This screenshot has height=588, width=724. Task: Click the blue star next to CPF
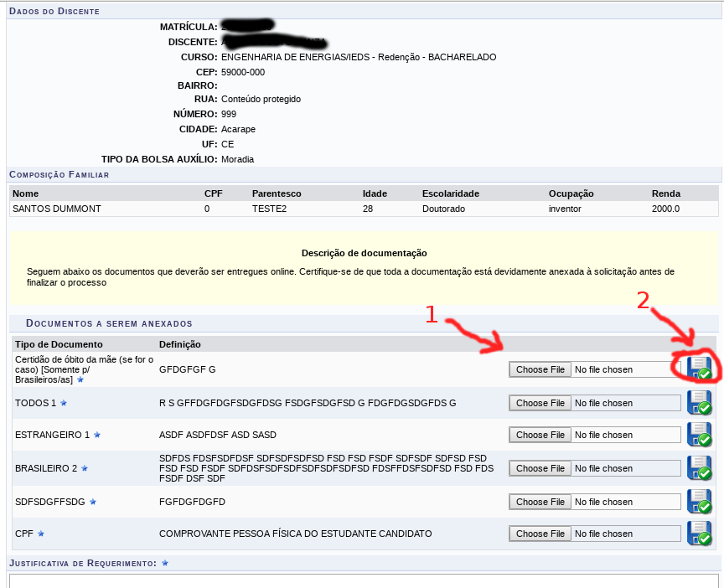point(41,534)
